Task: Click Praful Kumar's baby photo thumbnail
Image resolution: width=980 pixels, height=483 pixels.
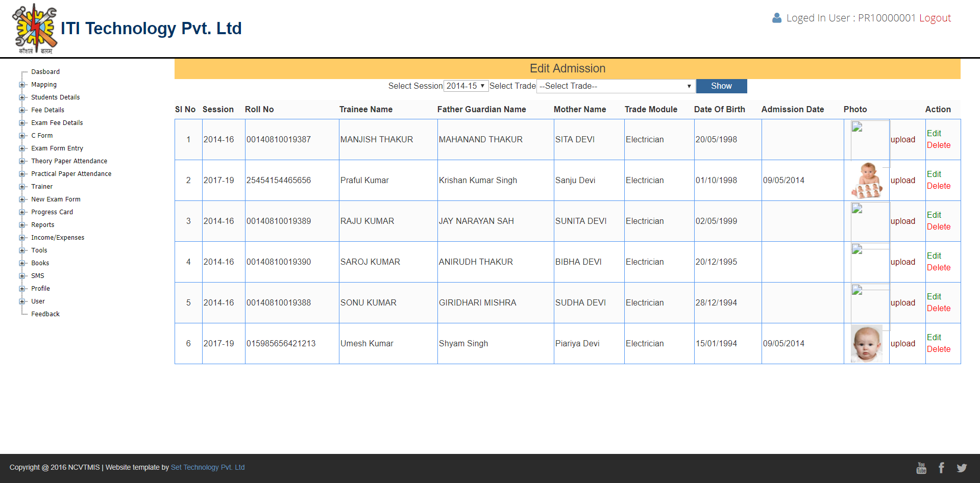Action: point(867,180)
